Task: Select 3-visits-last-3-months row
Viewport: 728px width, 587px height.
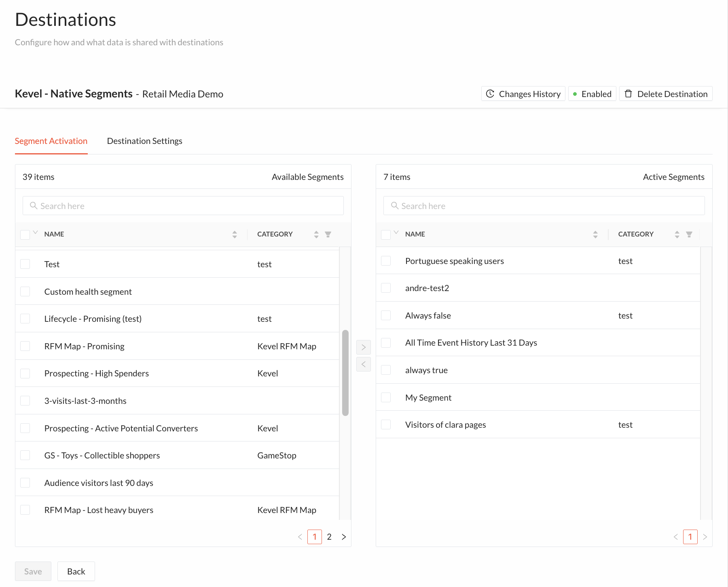Action: pos(177,401)
